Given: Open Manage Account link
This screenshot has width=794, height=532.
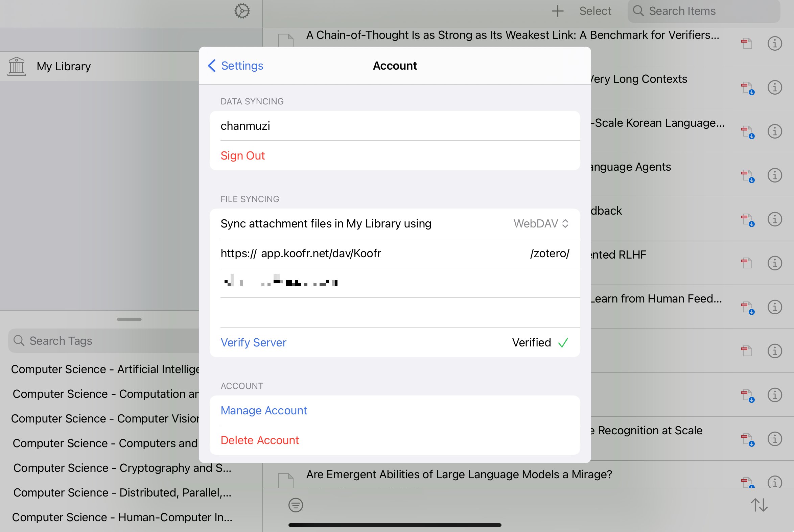Looking at the screenshot, I should 264,411.
